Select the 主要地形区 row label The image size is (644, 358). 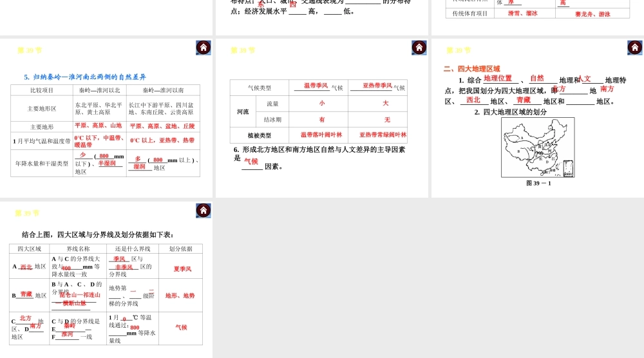[x=42, y=109]
